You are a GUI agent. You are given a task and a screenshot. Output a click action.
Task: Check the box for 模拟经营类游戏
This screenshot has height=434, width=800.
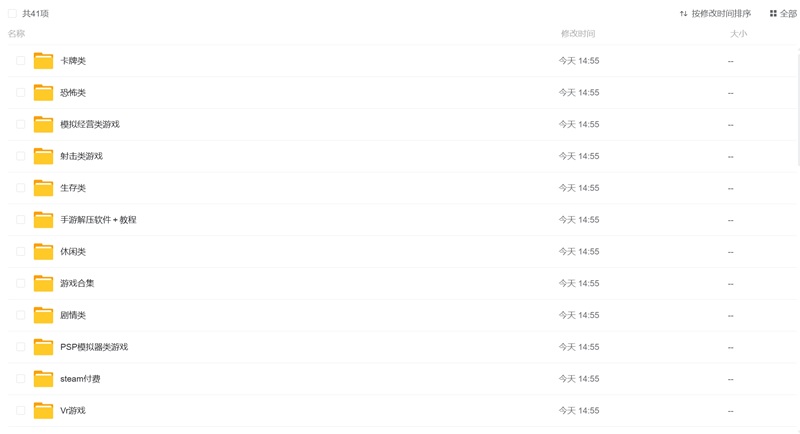tap(20, 125)
